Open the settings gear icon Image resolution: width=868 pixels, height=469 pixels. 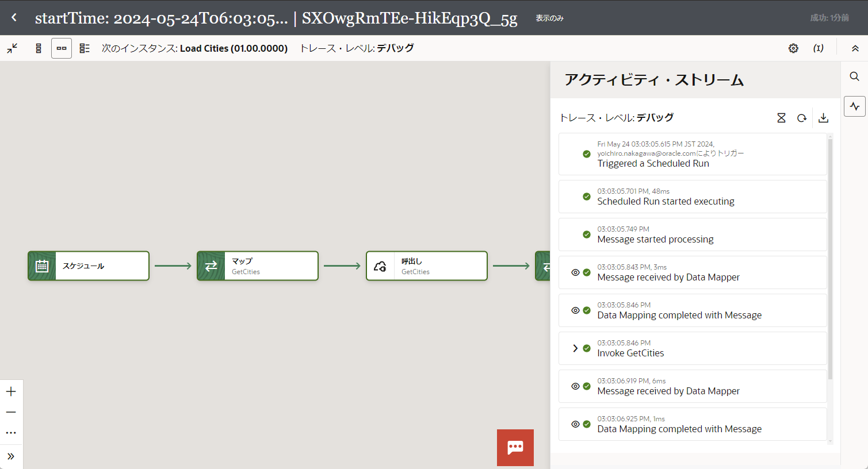793,48
